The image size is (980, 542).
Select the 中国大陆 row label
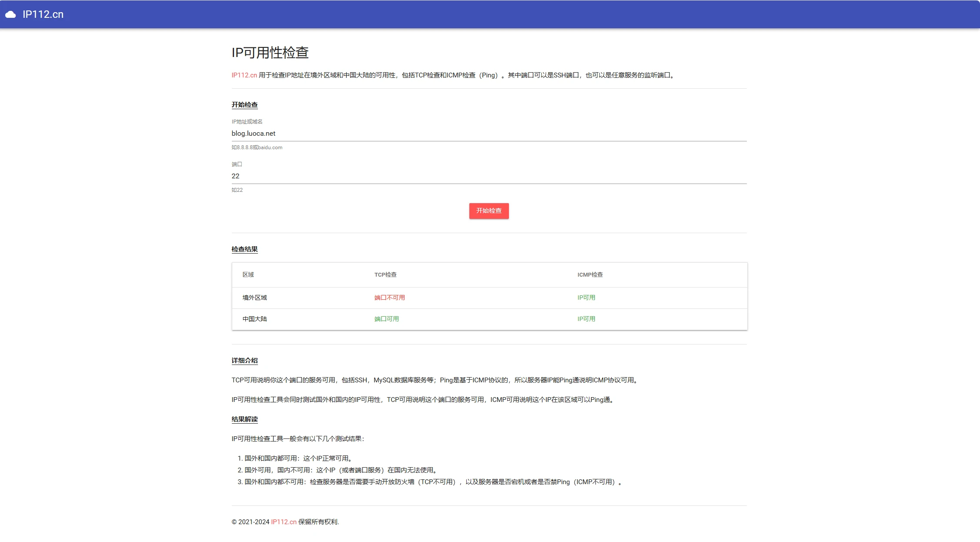254,319
